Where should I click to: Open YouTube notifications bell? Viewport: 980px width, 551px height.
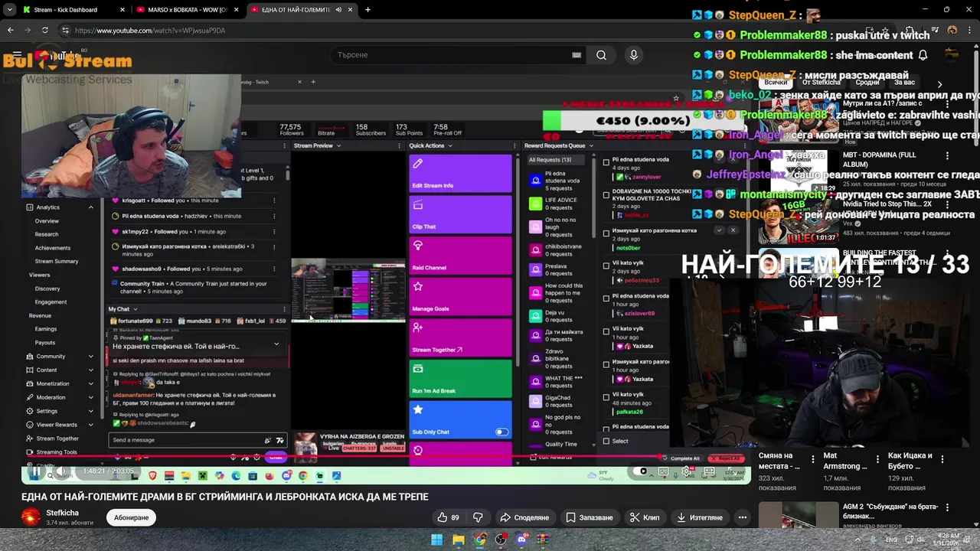pos(923,55)
